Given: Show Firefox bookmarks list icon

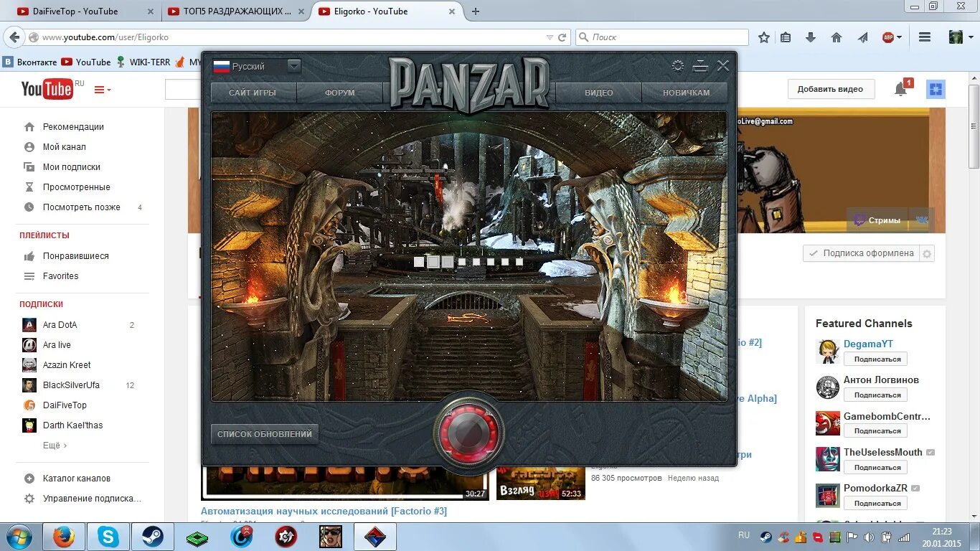Looking at the screenshot, I should coord(786,37).
